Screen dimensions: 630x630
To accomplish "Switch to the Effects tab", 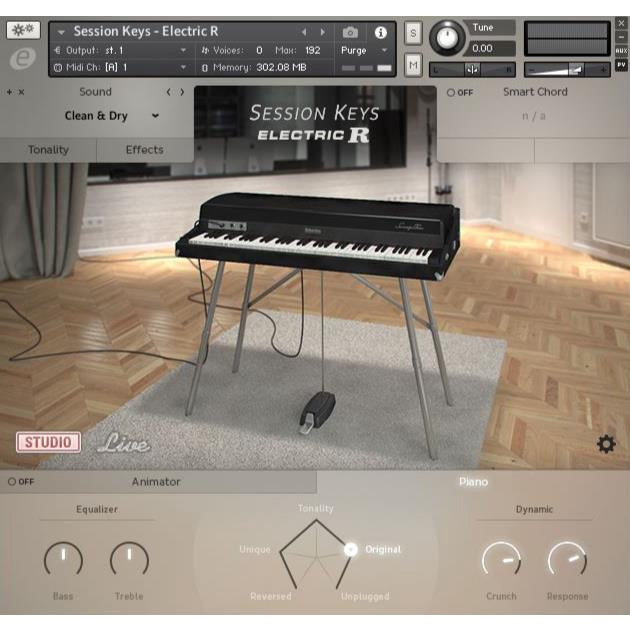I will pos(145,150).
